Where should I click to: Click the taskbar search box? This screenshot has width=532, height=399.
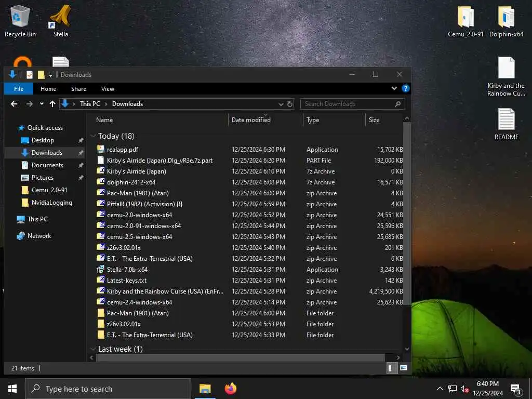[108, 389]
